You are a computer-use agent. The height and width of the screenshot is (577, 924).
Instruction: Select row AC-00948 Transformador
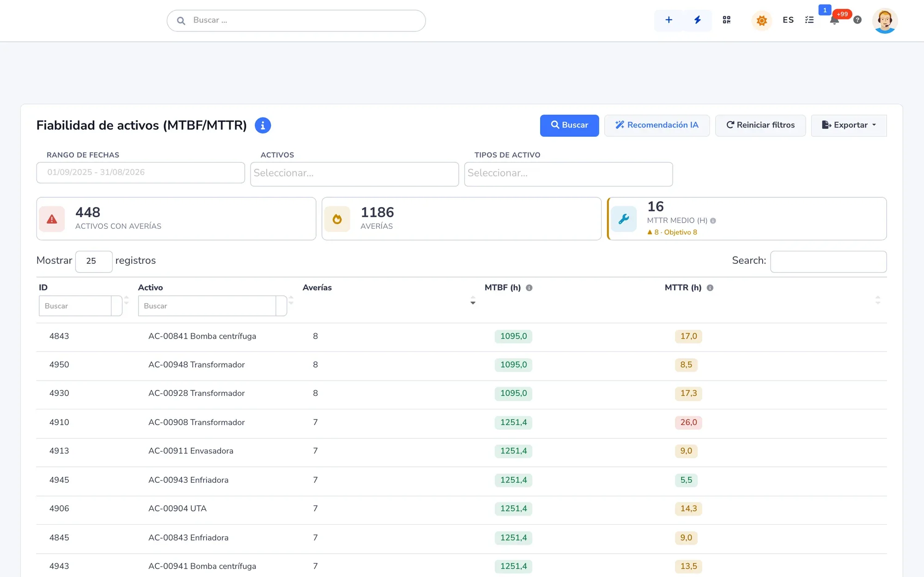461,365
